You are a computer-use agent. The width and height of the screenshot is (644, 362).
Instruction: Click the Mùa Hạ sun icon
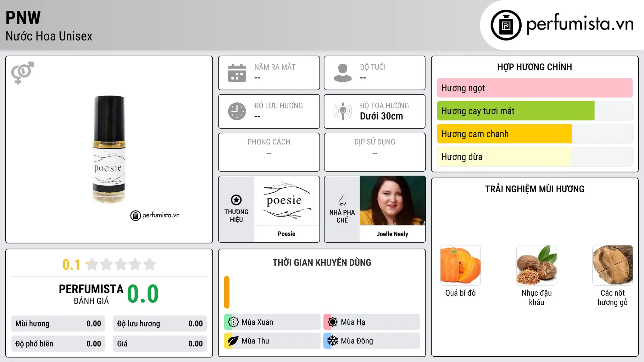click(333, 322)
